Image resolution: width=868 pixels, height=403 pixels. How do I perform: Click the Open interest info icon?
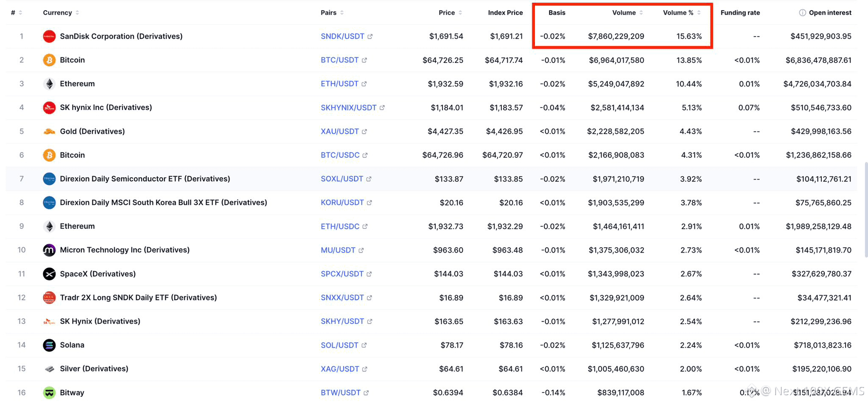click(x=802, y=13)
